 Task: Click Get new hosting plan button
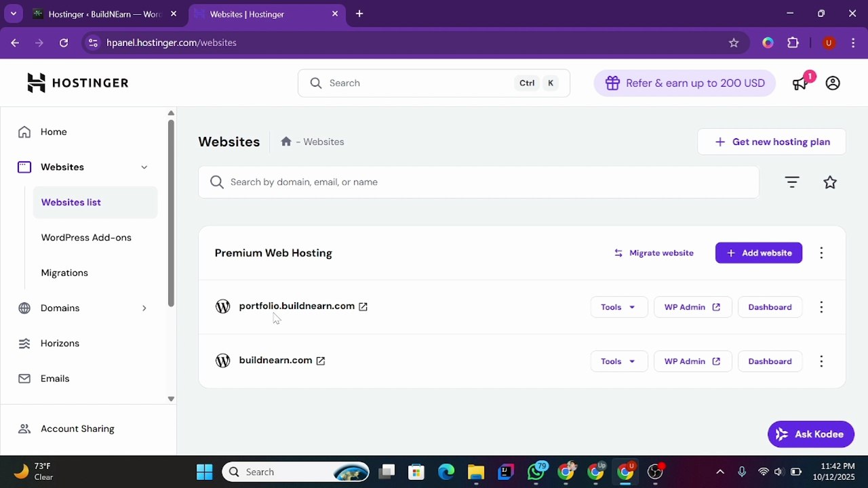(x=772, y=142)
